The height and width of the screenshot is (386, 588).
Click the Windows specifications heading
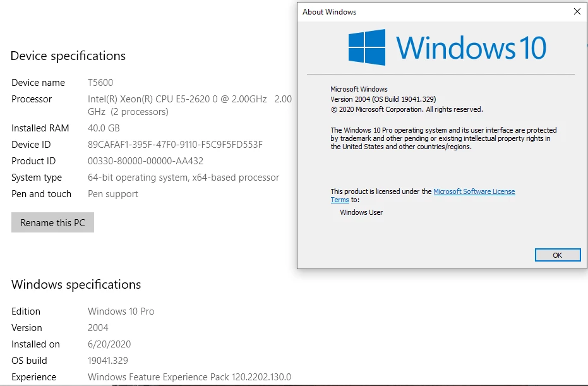tap(76, 285)
